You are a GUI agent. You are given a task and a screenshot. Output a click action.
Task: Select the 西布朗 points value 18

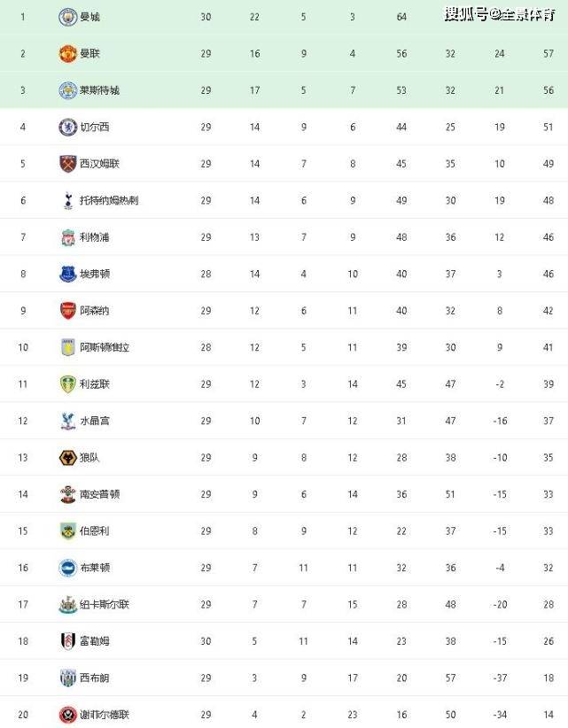(x=549, y=678)
